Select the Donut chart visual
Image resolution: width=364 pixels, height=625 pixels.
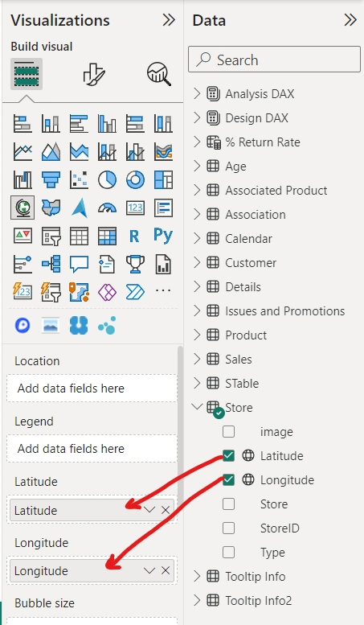pyautogui.click(x=136, y=179)
